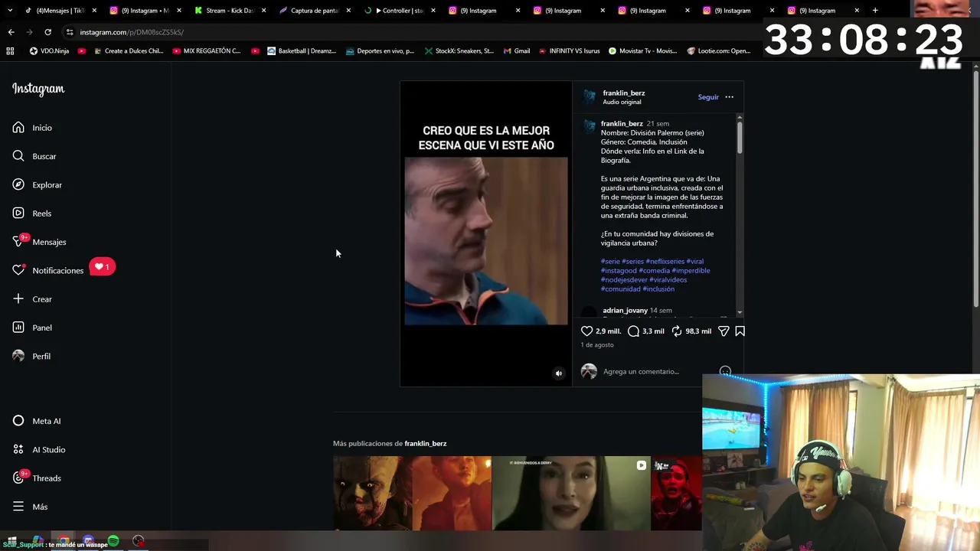Screen dimensions: 980x551
Task: Reload the page
Action: (47, 32)
